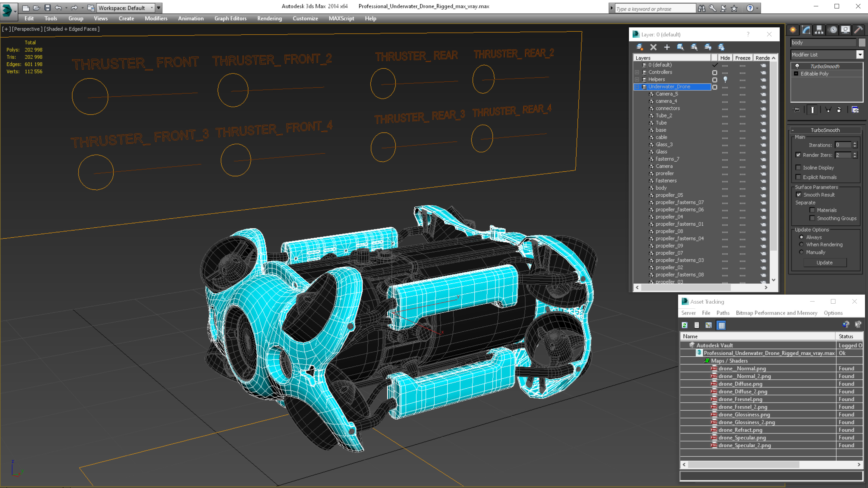This screenshot has height=488, width=868.
Task: Enable Separate by Smoothing Groups checkbox
Action: 813,218
